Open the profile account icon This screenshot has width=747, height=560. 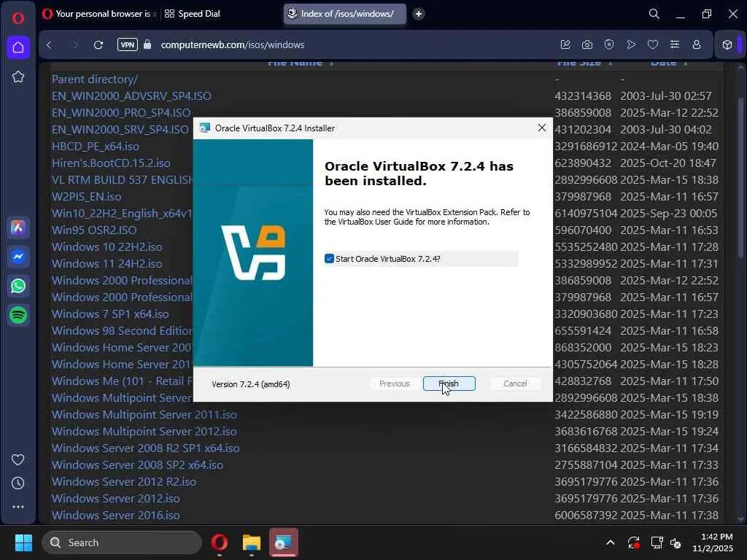697,44
